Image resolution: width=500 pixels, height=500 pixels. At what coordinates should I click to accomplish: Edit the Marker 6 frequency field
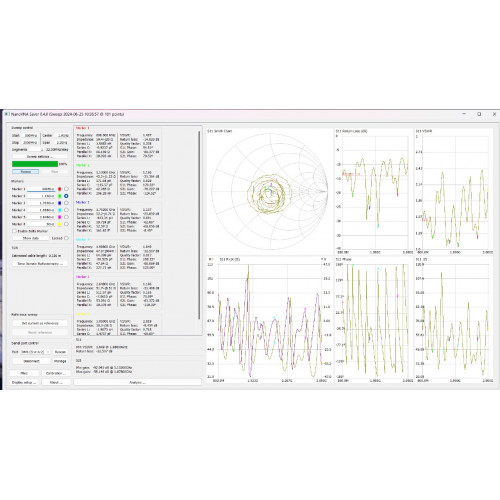(41, 224)
